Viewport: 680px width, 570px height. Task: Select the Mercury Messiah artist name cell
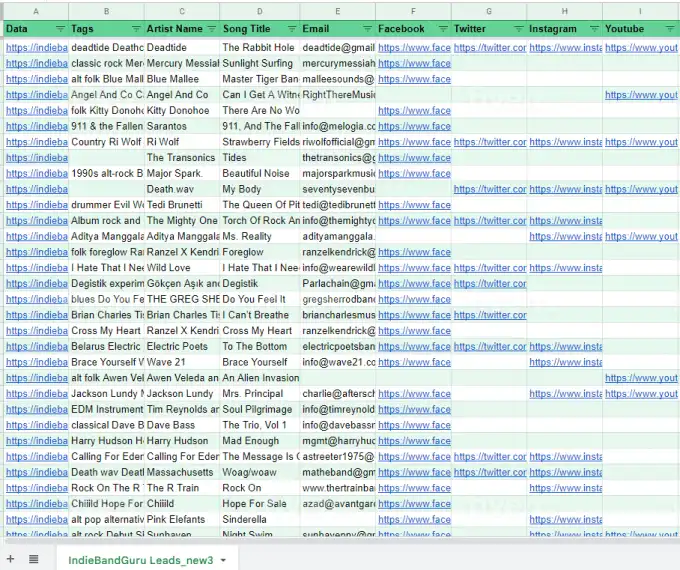coord(182,63)
